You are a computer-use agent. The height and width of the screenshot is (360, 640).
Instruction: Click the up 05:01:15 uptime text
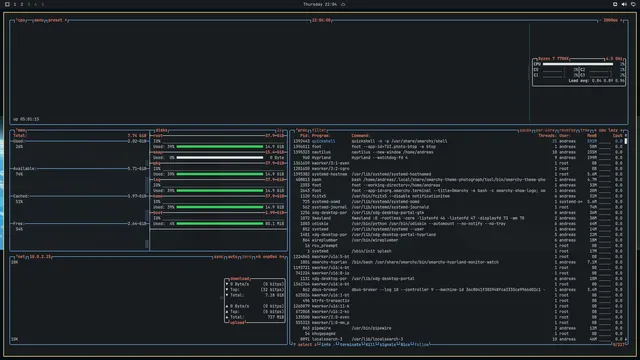tap(26, 119)
